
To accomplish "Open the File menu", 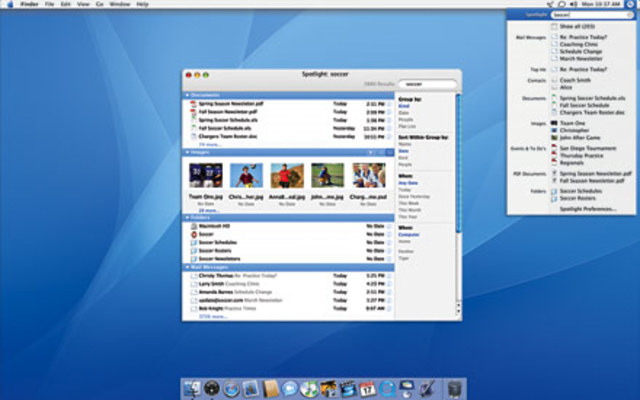I will point(49,4).
